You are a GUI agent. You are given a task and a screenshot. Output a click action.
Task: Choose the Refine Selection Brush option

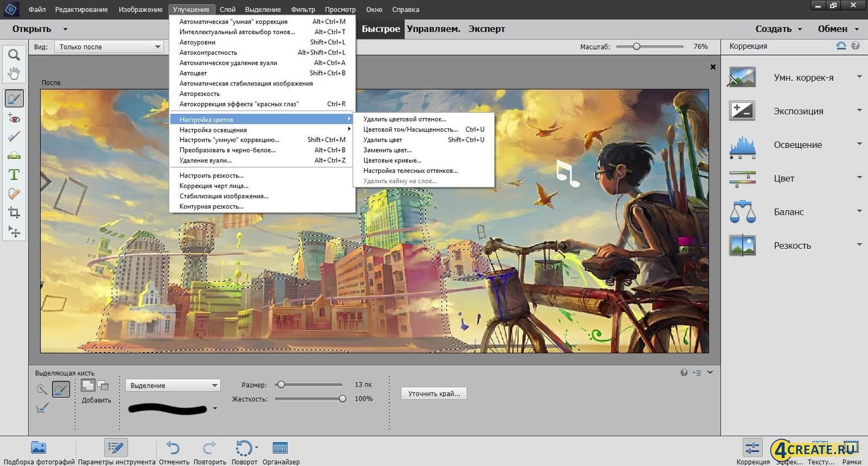(x=42, y=408)
